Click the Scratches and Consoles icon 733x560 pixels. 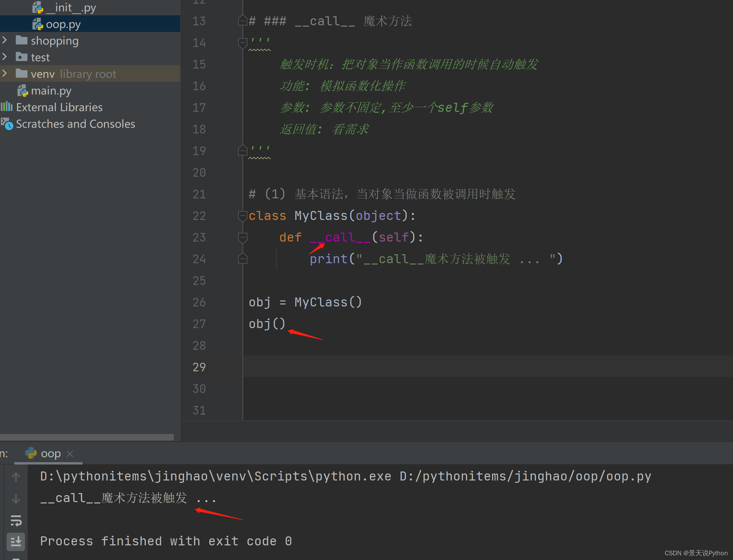(7, 124)
